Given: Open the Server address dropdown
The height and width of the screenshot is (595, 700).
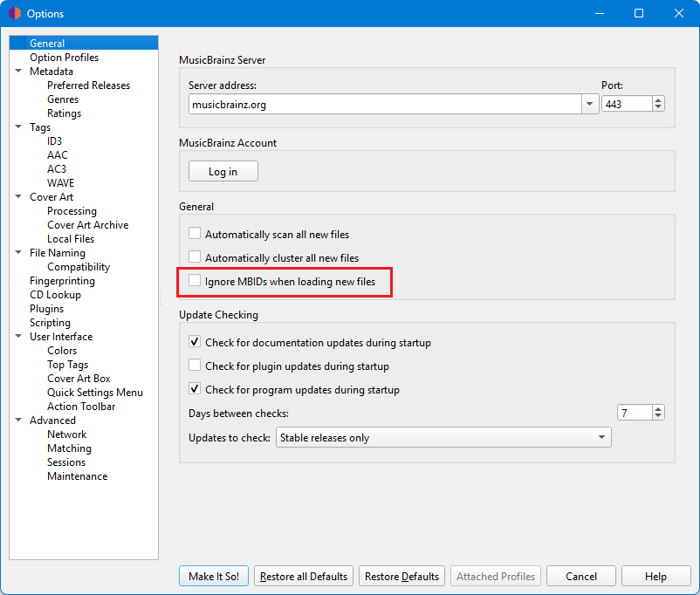Looking at the screenshot, I should coord(588,104).
